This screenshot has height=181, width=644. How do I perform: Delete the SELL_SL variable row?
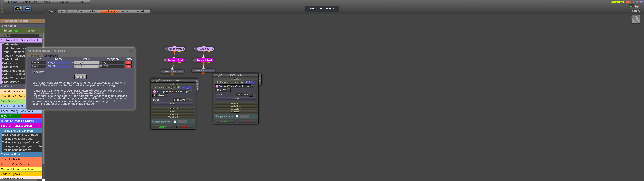pyautogui.click(x=129, y=62)
